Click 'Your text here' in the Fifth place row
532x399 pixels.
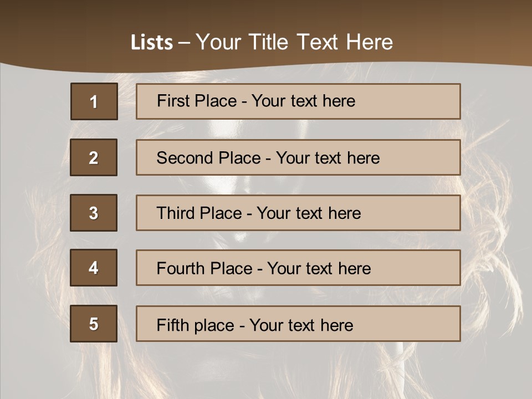click(x=301, y=325)
